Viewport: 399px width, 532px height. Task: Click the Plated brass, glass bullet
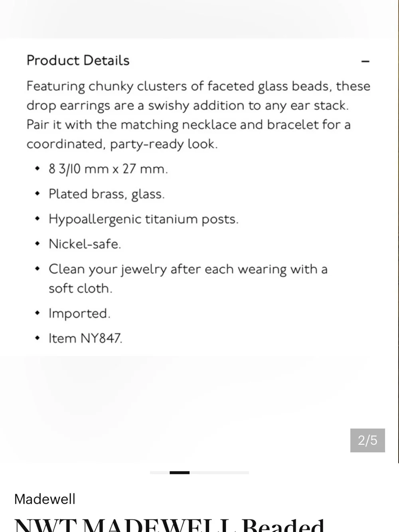coord(107,194)
